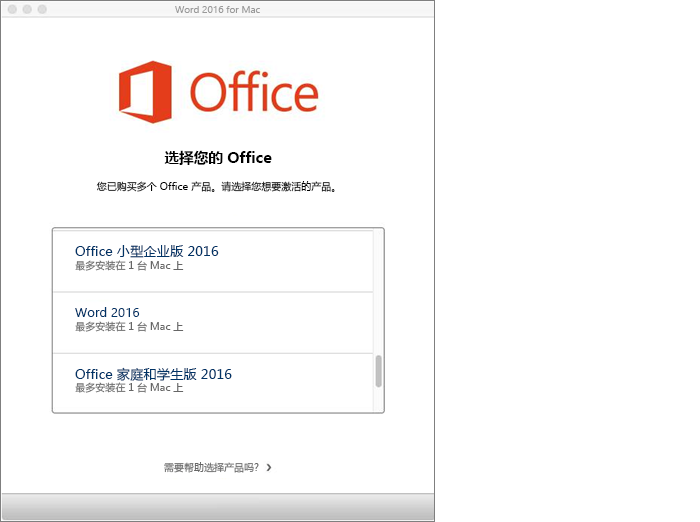
Task: Click the red Office logo icon
Action: tap(146, 90)
